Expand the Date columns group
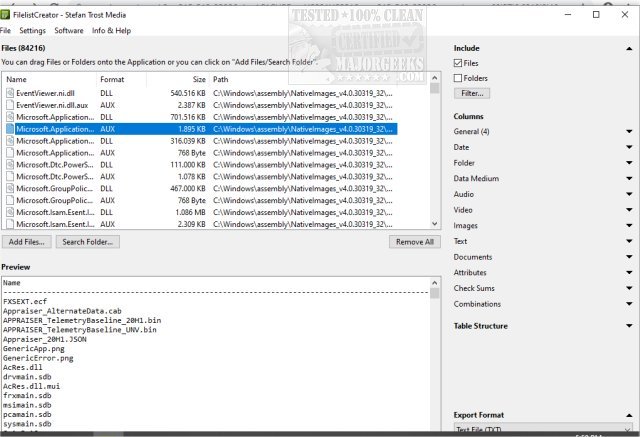Image resolution: width=640 pixels, height=437 pixels. (x=629, y=147)
